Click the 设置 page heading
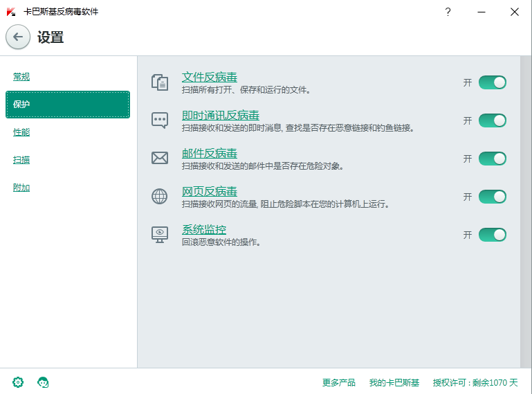 tap(51, 37)
